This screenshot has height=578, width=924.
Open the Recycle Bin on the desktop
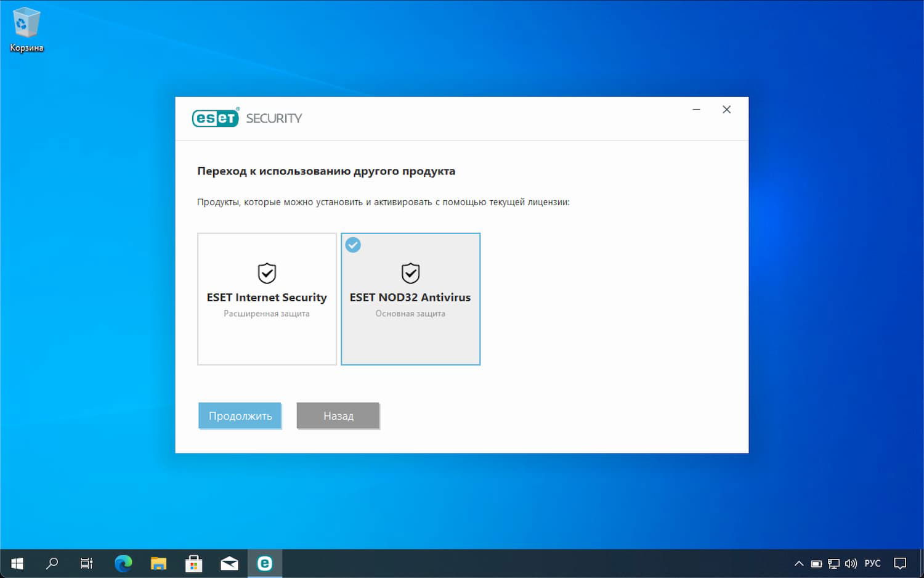click(26, 25)
